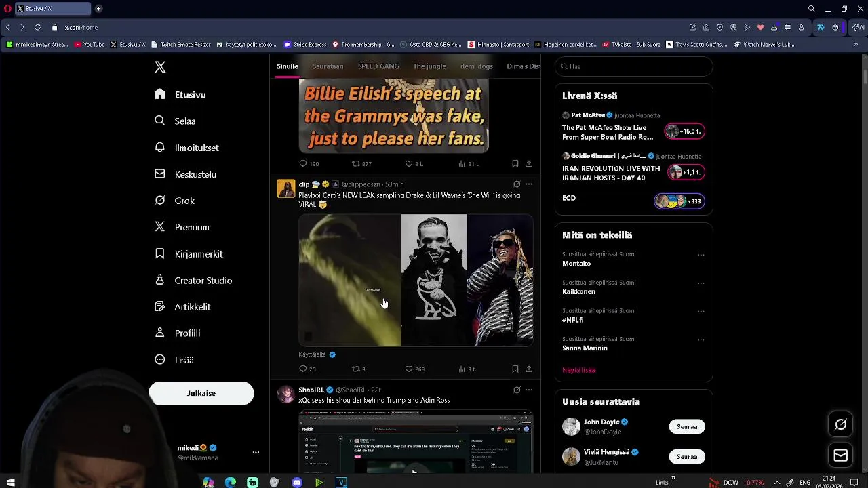Select the Etusivu / X browser tab

53,9
